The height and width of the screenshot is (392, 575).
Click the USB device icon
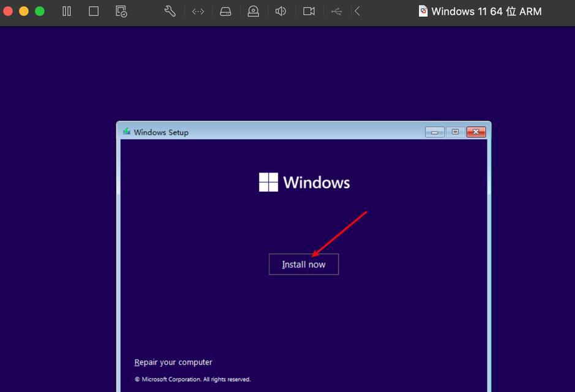pyautogui.click(x=336, y=12)
